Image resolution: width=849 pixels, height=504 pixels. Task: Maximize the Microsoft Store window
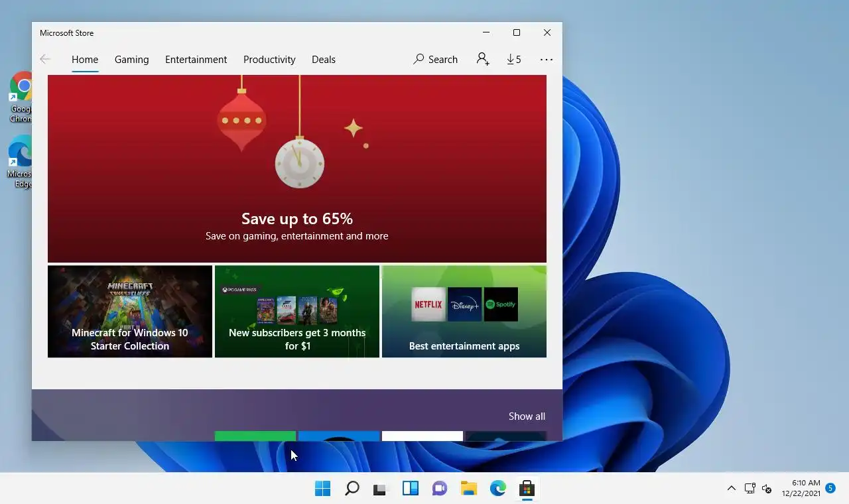[x=517, y=32]
